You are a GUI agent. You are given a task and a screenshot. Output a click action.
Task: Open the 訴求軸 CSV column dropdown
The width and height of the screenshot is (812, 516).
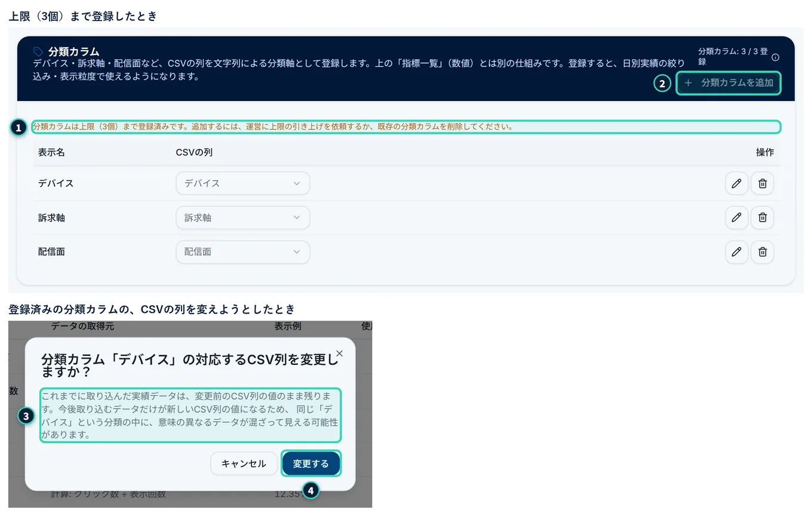242,218
